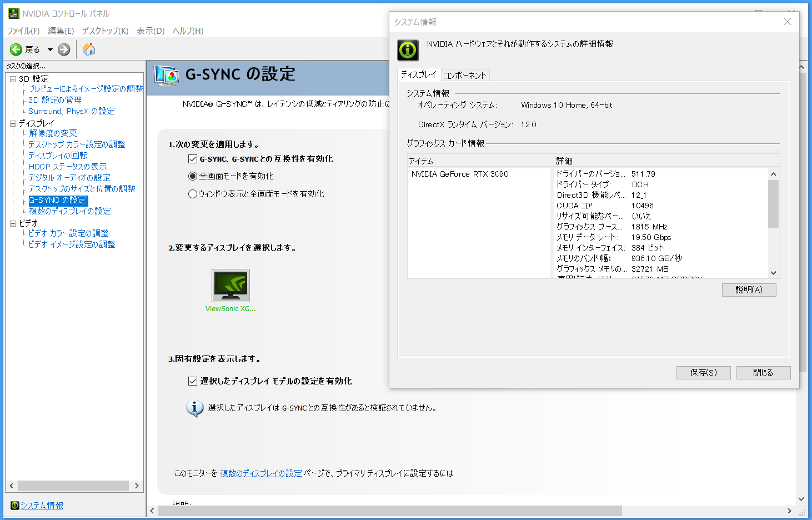Click details list scroll up arrow
Image resolution: width=812 pixels, height=520 pixels.
[773, 174]
